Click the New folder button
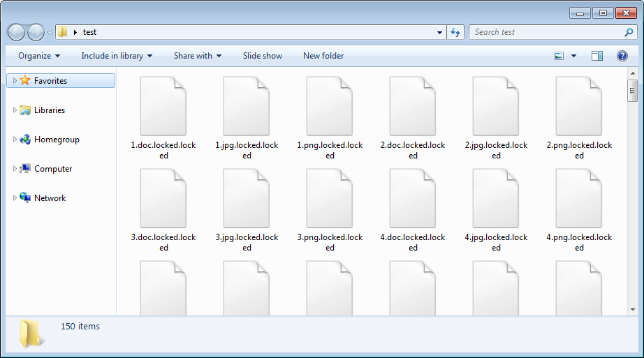This screenshot has height=358, width=644. [x=323, y=56]
